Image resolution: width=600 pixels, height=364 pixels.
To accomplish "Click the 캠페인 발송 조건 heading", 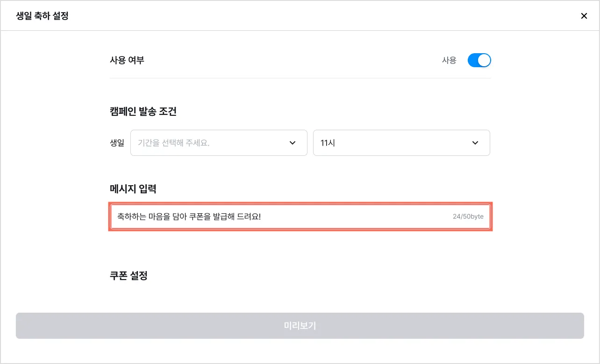I will click(x=143, y=112).
